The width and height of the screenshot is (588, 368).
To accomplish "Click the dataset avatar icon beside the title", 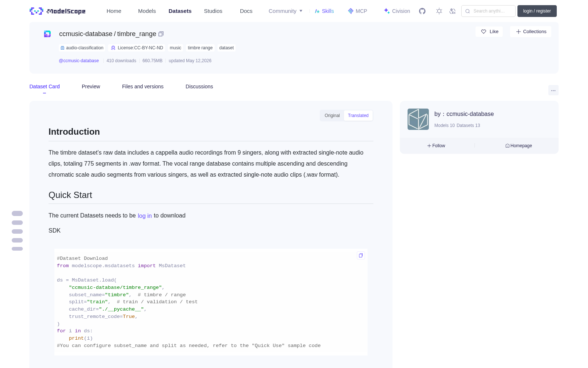I will pos(47,34).
